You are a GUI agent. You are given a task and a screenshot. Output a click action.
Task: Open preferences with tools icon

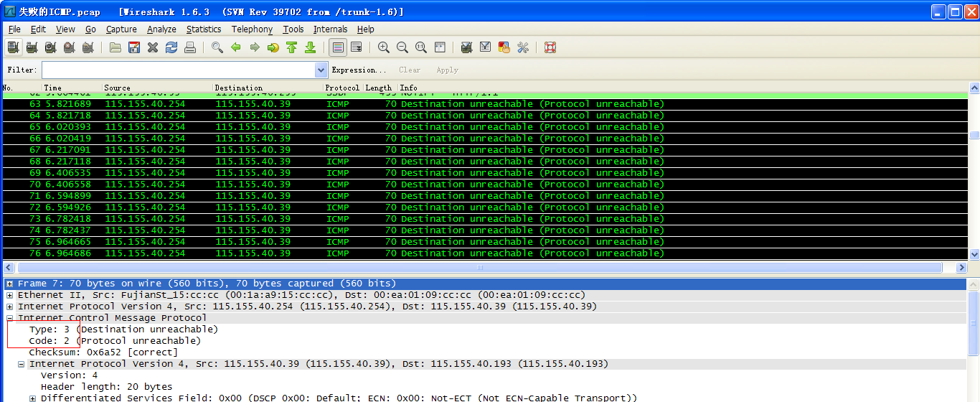[523, 47]
